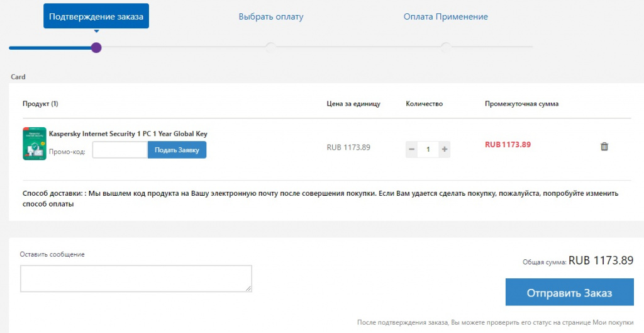Click the second step circle on progress bar
The image size is (644, 333).
point(271,47)
